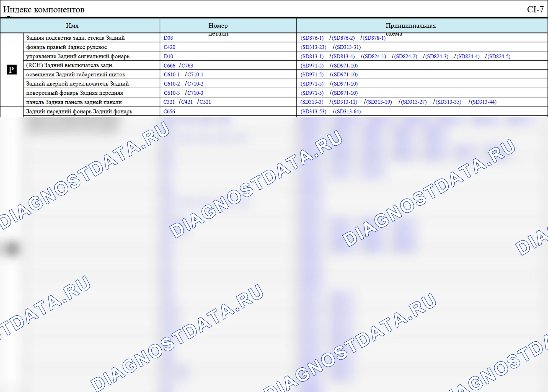Open part number link C610-2
The width and height of the screenshot is (548, 392).
172,84
